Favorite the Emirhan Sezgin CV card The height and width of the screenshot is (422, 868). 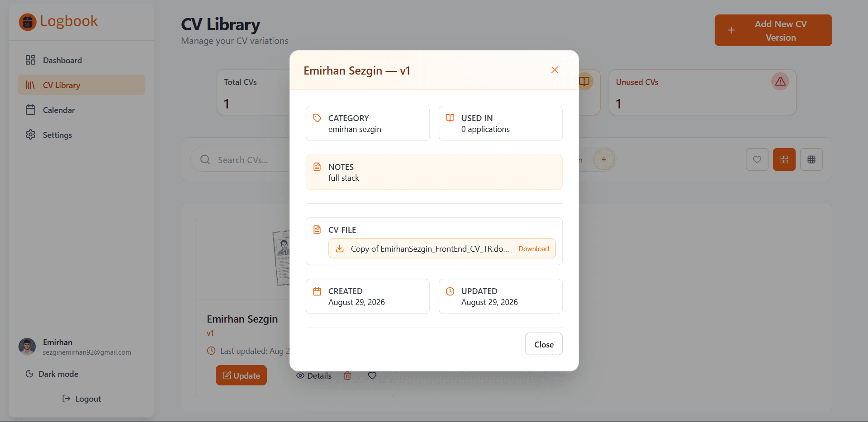coord(372,376)
